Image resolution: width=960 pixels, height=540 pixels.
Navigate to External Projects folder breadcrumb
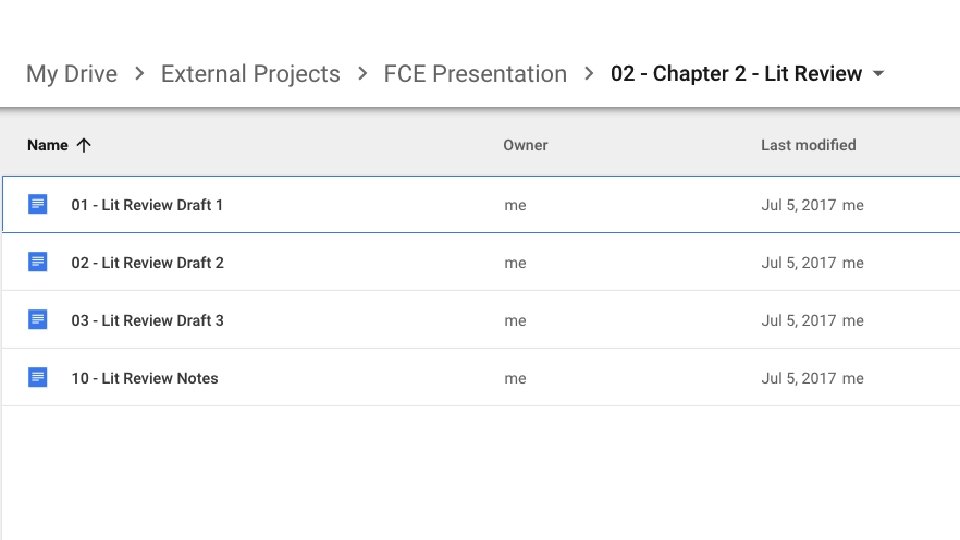point(250,74)
